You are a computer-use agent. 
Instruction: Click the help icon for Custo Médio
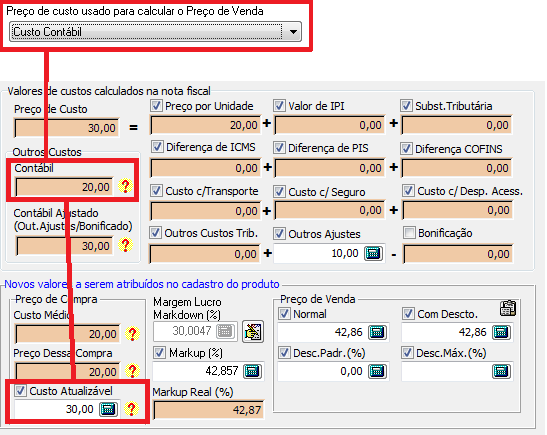pos(133,334)
